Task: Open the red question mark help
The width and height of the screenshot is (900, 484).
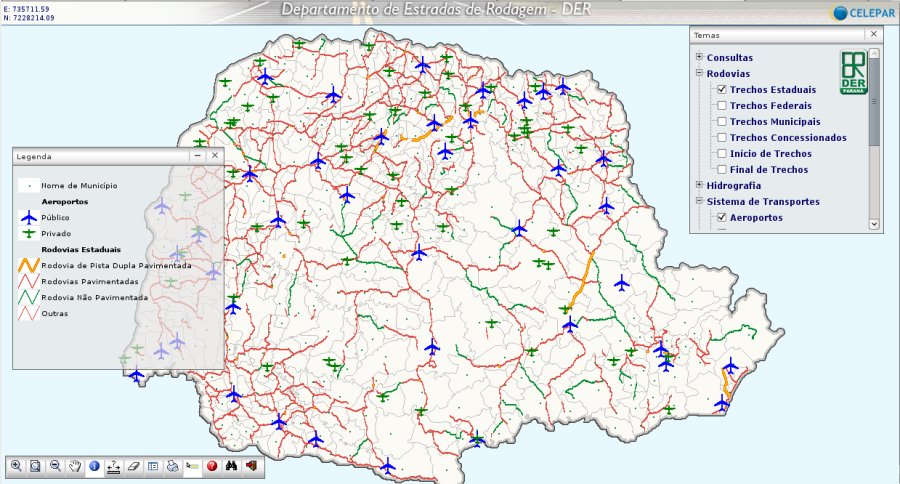Action: click(x=212, y=466)
